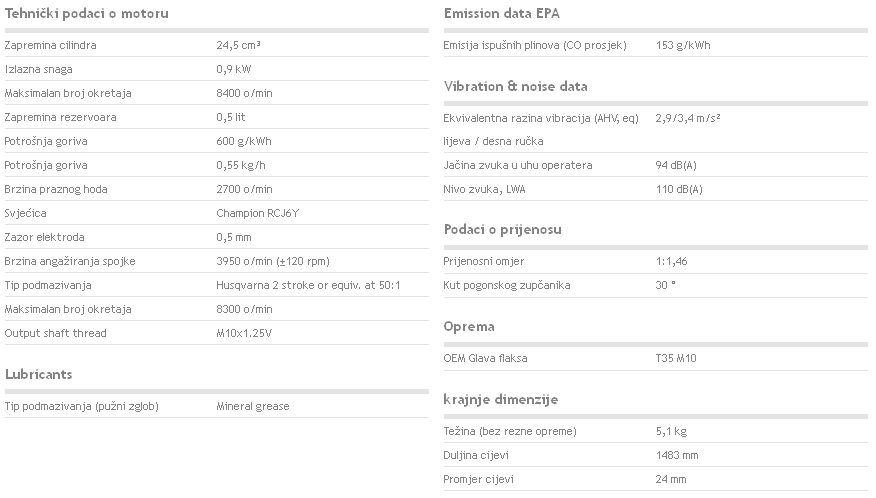Click the 'M10x1.25V' value
The height and width of the screenshot is (498, 876).
point(244,334)
